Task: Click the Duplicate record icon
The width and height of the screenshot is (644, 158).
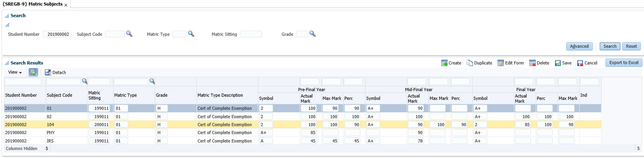Action: (470, 63)
